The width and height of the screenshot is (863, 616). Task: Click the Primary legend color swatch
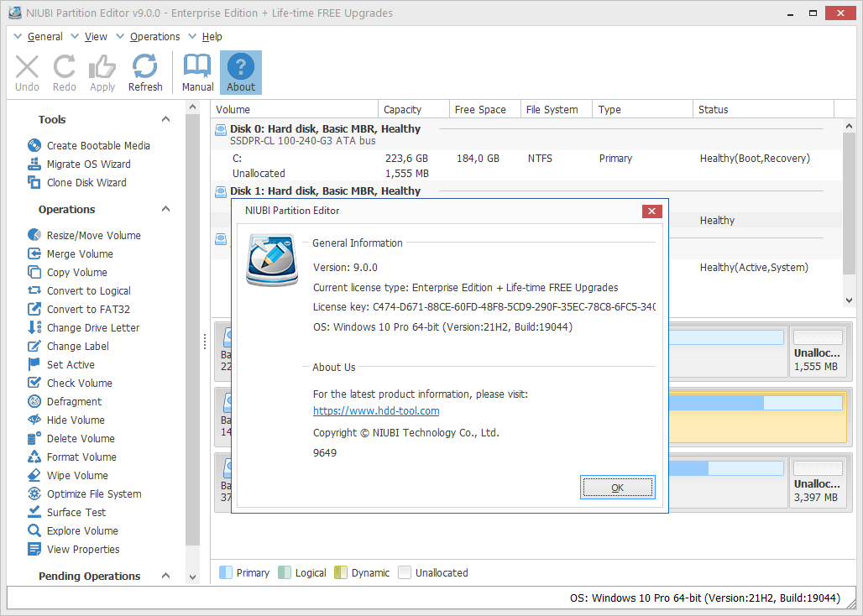[226, 572]
